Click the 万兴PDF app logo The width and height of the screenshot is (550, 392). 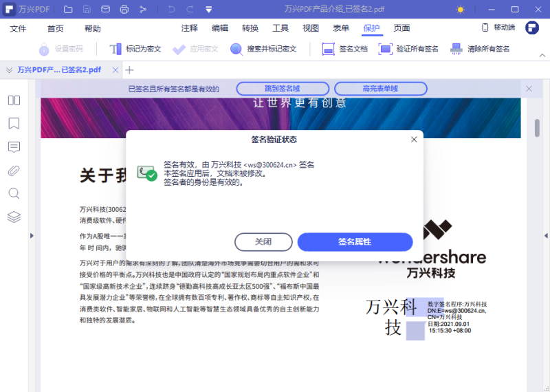click(10, 10)
